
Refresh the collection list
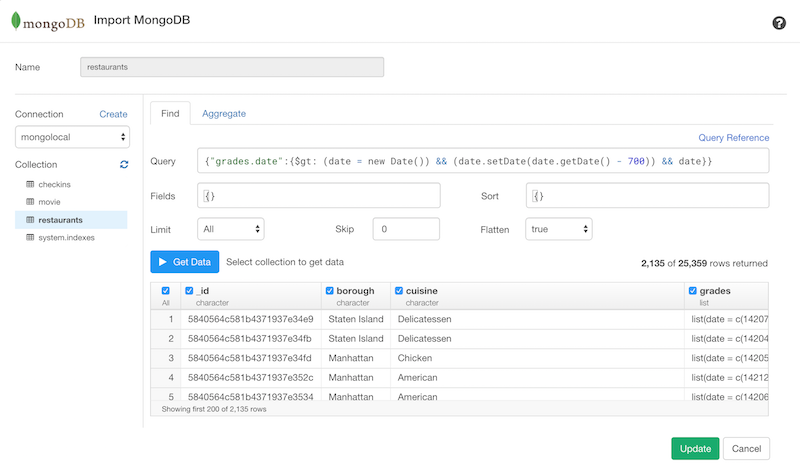124,164
